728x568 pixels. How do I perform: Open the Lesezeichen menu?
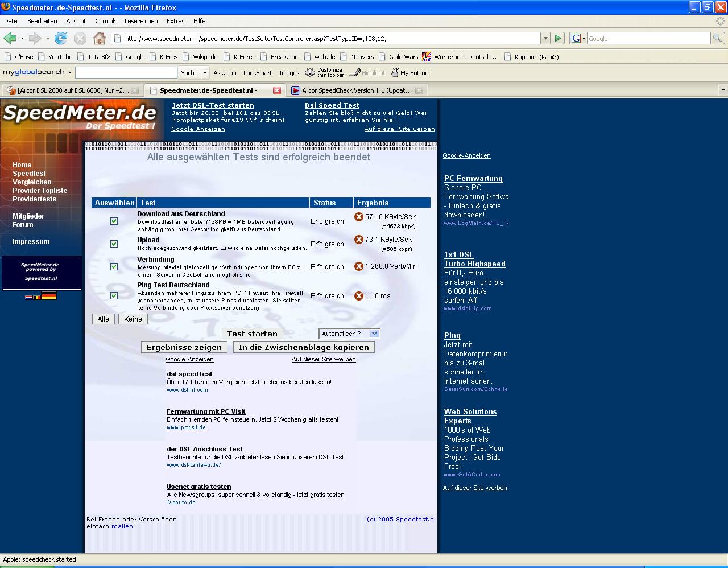click(x=141, y=21)
